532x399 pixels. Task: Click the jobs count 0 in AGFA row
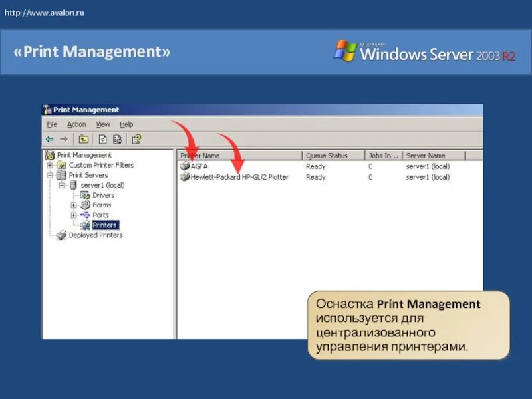370,166
